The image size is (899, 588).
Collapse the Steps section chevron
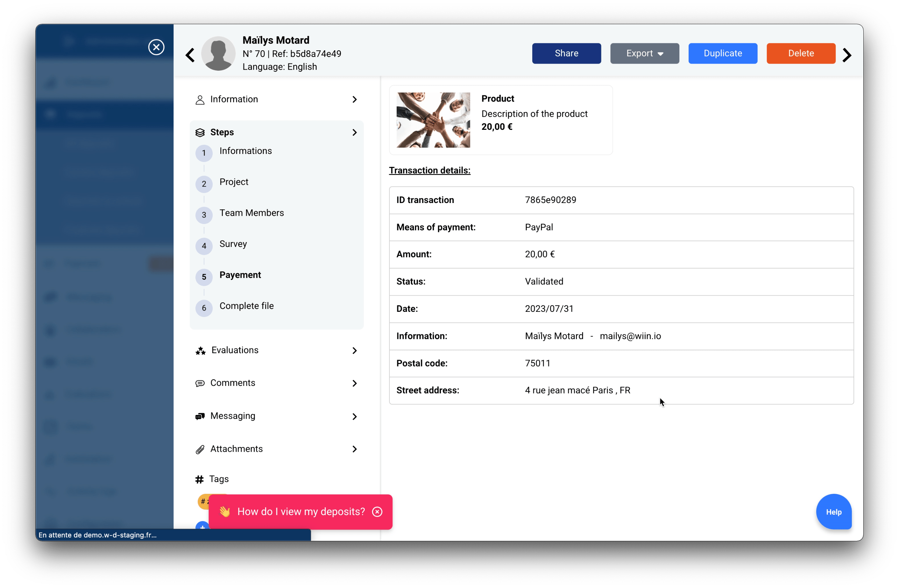pos(354,133)
